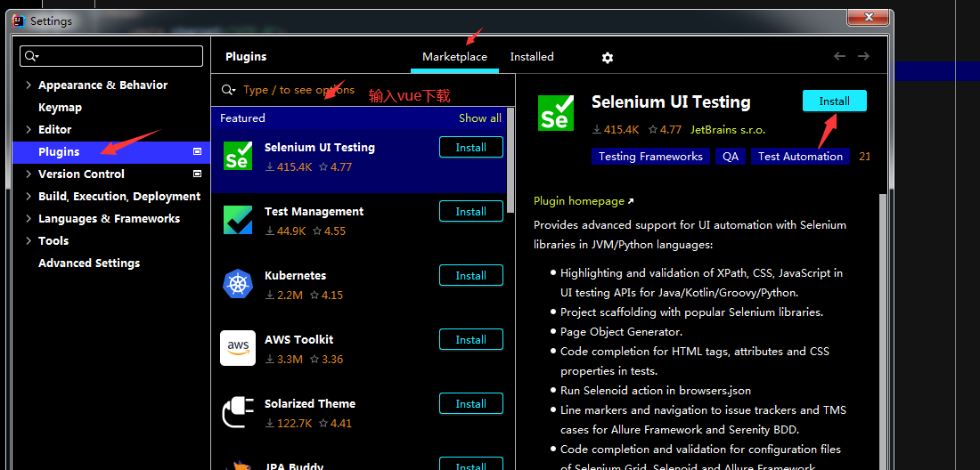The height and width of the screenshot is (470, 980).
Task: Click the Kubernetes plugin icon
Action: point(238,284)
